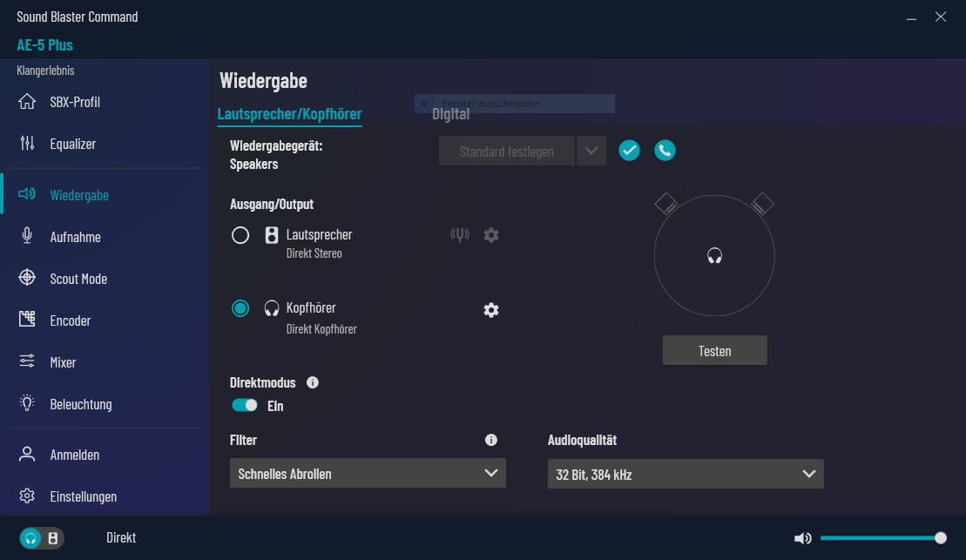Image resolution: width=966 pixels, height=560 pixels.
Task: Click the Kopfhörer label text
Action: (310, 307)
